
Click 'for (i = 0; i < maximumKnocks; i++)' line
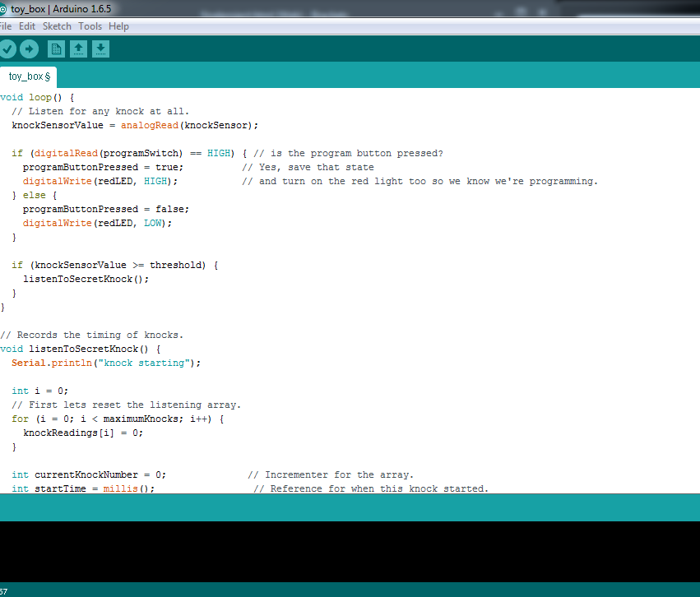[118, 419]
